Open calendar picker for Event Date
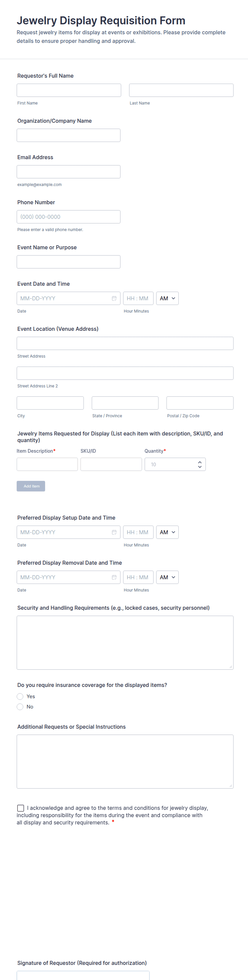 (x=114, y=298)
